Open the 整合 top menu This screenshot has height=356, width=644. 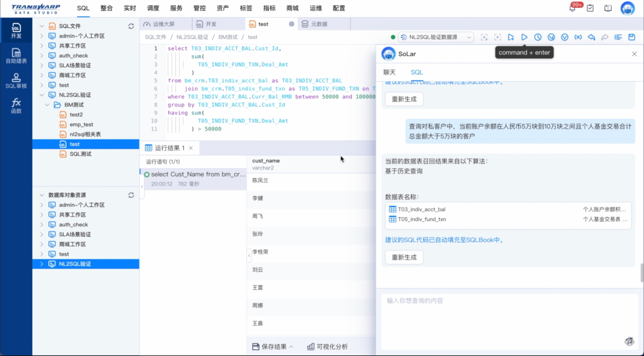click(106, 8)
